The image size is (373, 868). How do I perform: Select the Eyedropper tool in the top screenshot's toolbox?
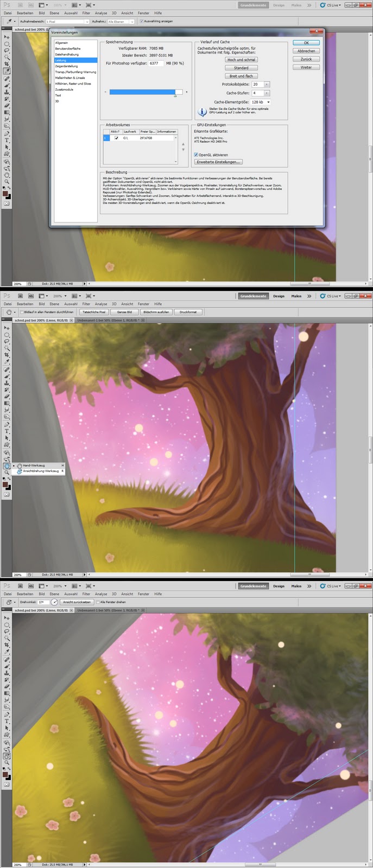point(7,71)
